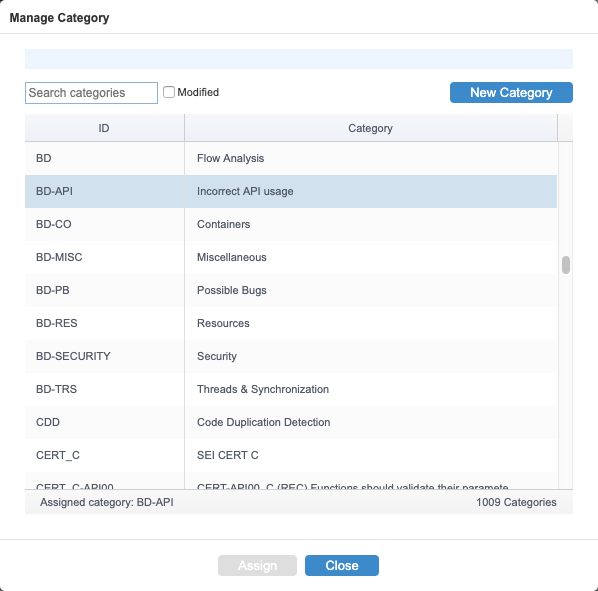The height and width of the screenshot is (591, 598).
Task: Click the Close button
Action: pos(342,565)
